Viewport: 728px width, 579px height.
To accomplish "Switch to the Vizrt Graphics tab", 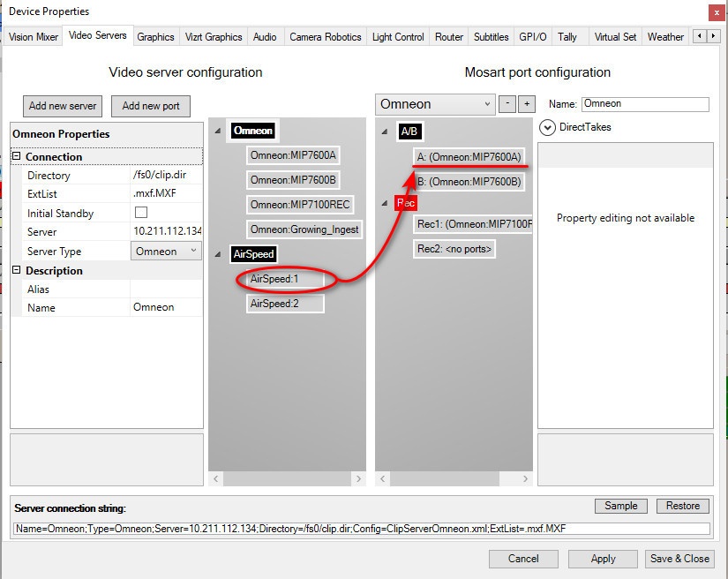I will 213,37.
